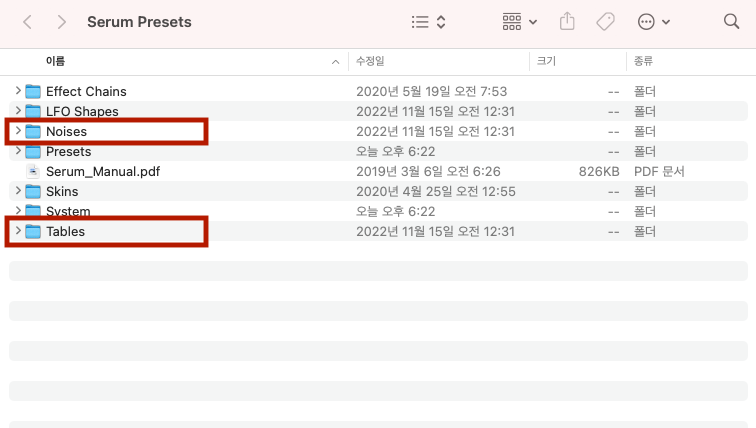Screen dimensions: 756x428
Task: Sort by the 크기 column header
Action: (x=546, y=61)
